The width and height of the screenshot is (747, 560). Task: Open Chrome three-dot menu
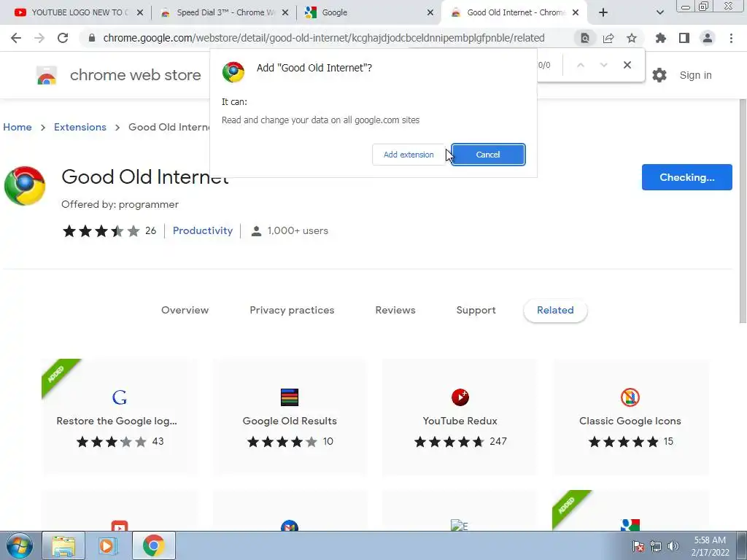[731, 38]
